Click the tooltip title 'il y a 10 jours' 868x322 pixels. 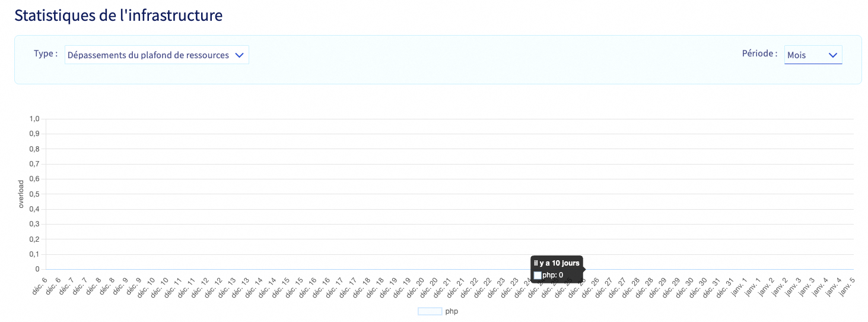[x=557, y=263]
